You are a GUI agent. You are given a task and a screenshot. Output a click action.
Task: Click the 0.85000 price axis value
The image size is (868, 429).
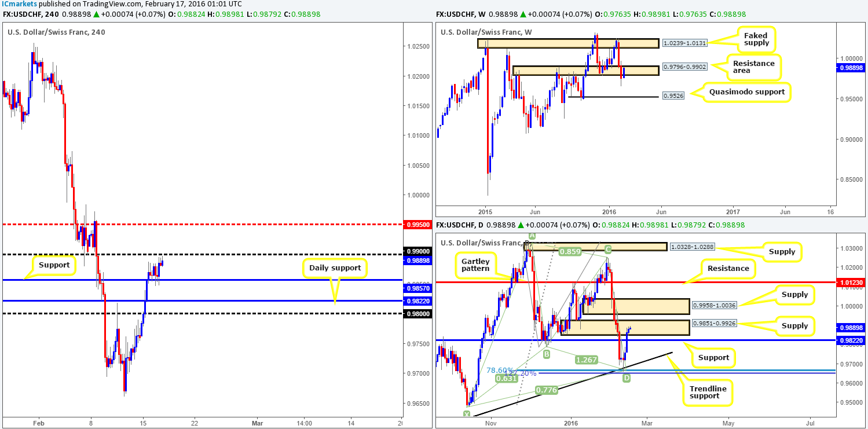pyautogui.click(x=851, y=179)
